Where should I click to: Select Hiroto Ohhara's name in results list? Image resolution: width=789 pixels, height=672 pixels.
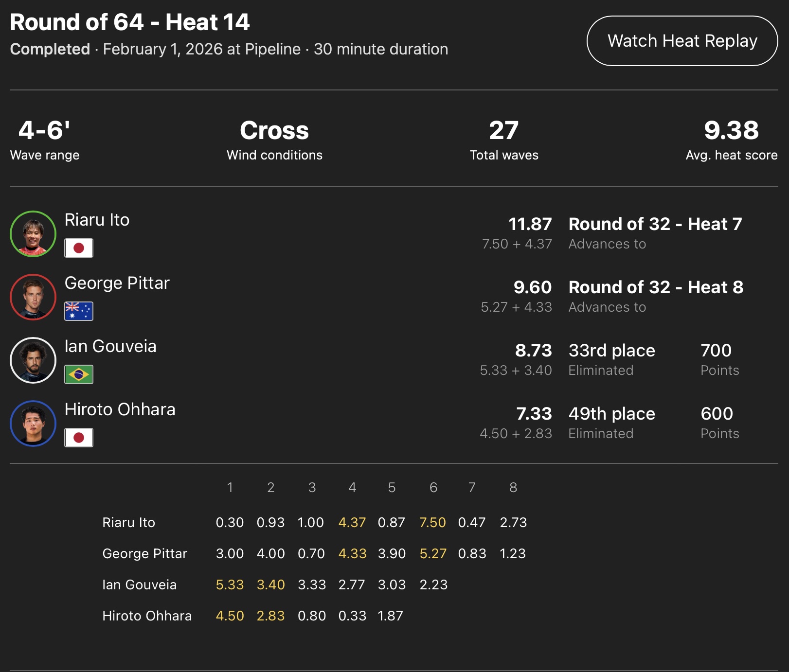[x=120, y=409]
